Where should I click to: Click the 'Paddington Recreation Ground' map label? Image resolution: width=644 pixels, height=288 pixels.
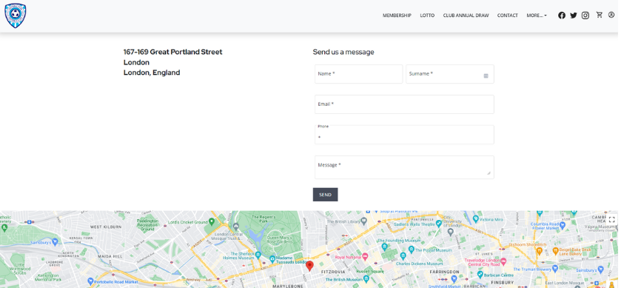click(x=147, y=225)
